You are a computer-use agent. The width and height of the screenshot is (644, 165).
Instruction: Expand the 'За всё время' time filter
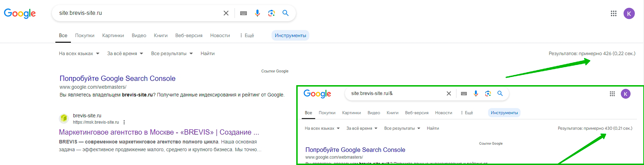coord(125,54)
